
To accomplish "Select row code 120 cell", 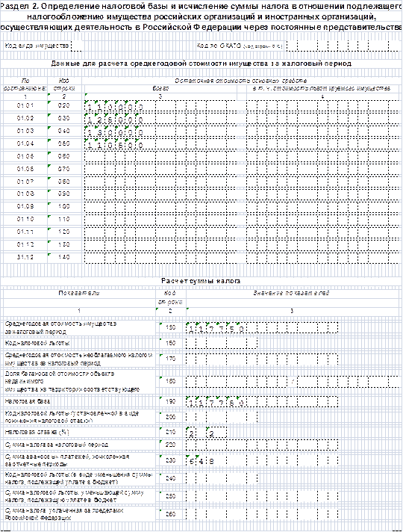I will (x=64, y=232).
